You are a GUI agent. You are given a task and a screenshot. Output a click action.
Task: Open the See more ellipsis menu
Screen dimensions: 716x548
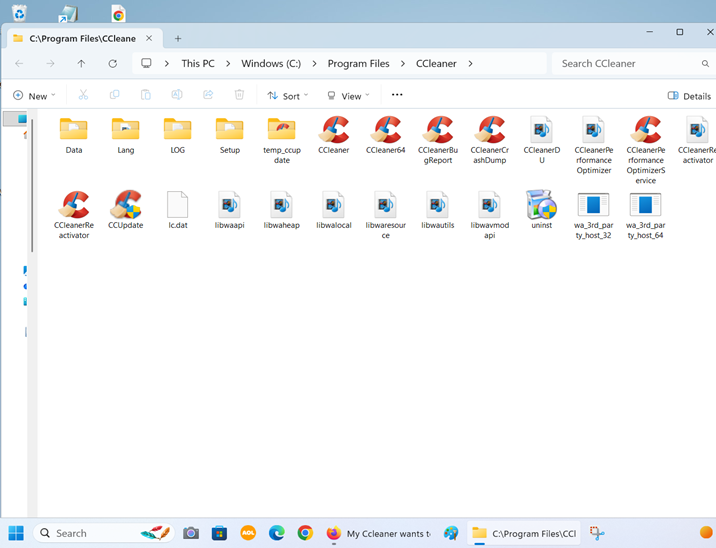pyautogui.click(x=397, y=95)
